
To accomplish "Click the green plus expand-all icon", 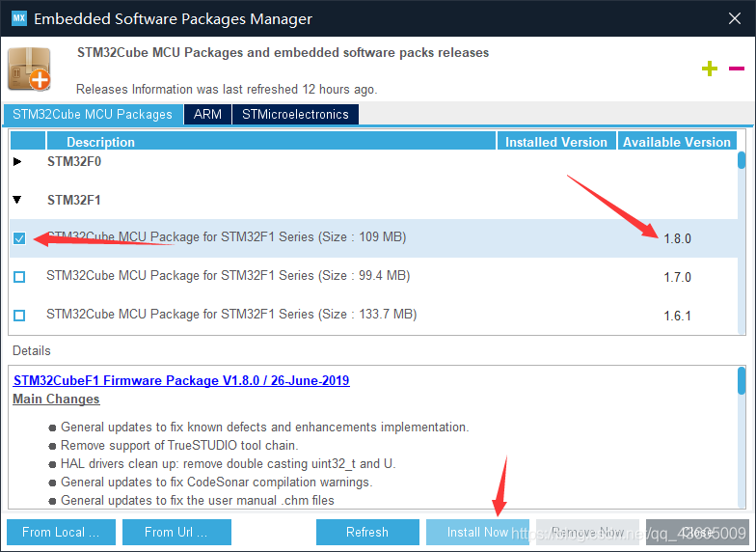I will (x=710, y=69).
